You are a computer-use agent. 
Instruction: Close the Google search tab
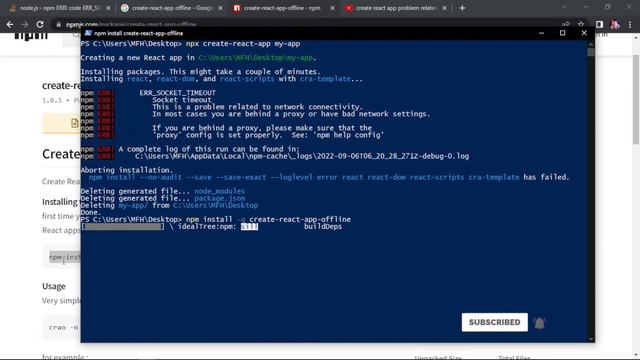(220, 8)
